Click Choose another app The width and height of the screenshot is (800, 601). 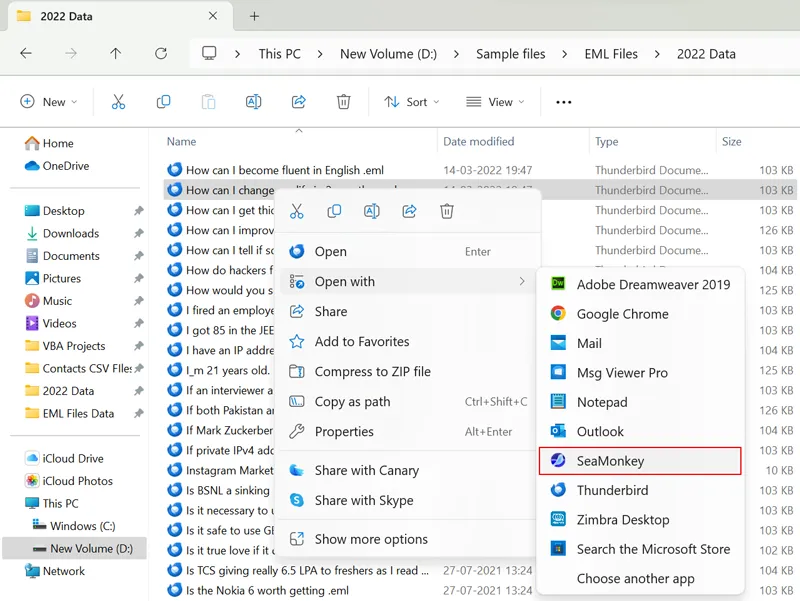click(x=640, y=579)
